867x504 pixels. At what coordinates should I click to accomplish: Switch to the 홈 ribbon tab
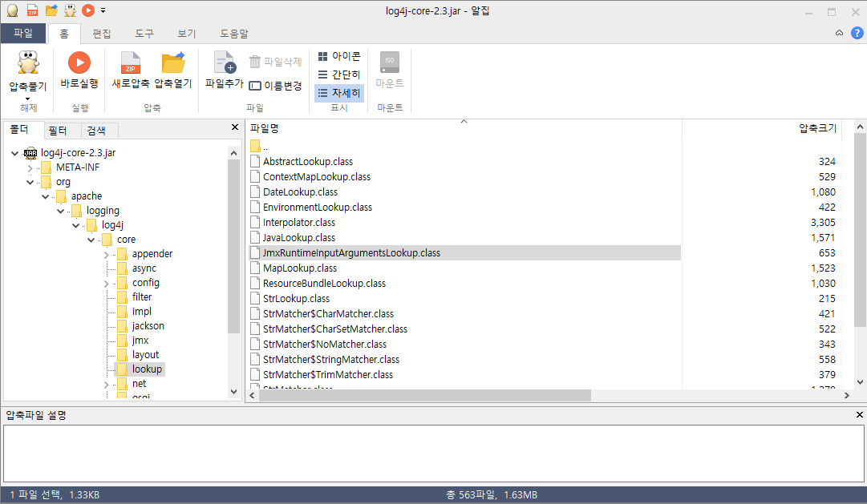click(x=64, y=34)
